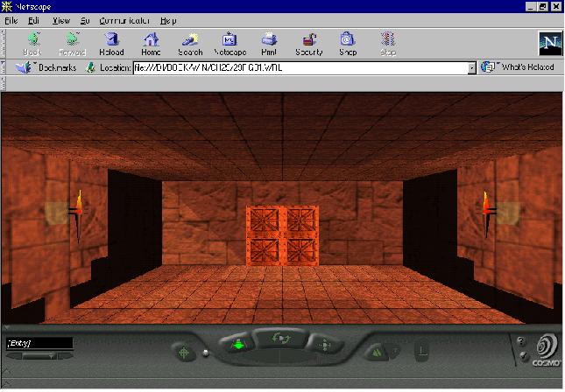Select the Cosmo Go navigation button
The image size is (565, 392).
[237, 345]
